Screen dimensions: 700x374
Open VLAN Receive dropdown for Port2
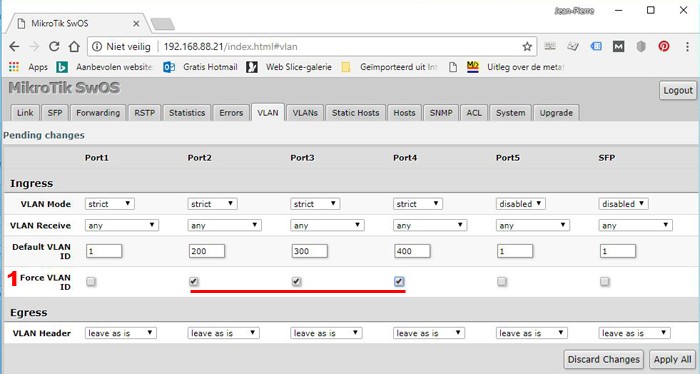click(225, 225)
